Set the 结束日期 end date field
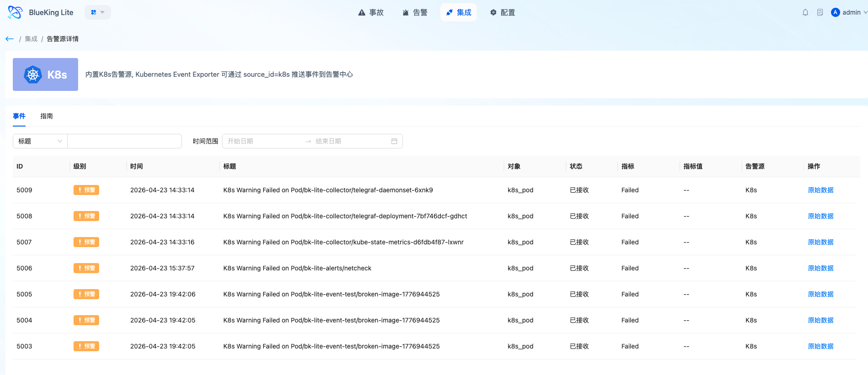Viewport: 868px width, 375px height. click(x=351, y=141)
